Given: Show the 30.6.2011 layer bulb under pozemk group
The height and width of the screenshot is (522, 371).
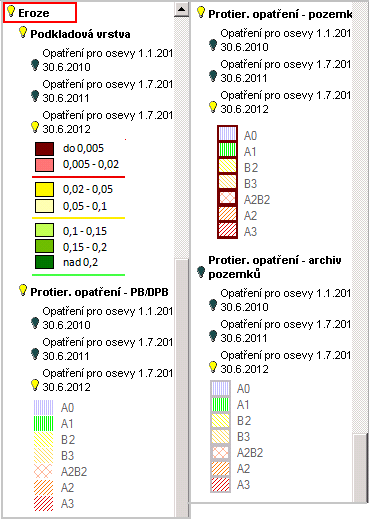Looking at the screenshot, I should [213, 76].
